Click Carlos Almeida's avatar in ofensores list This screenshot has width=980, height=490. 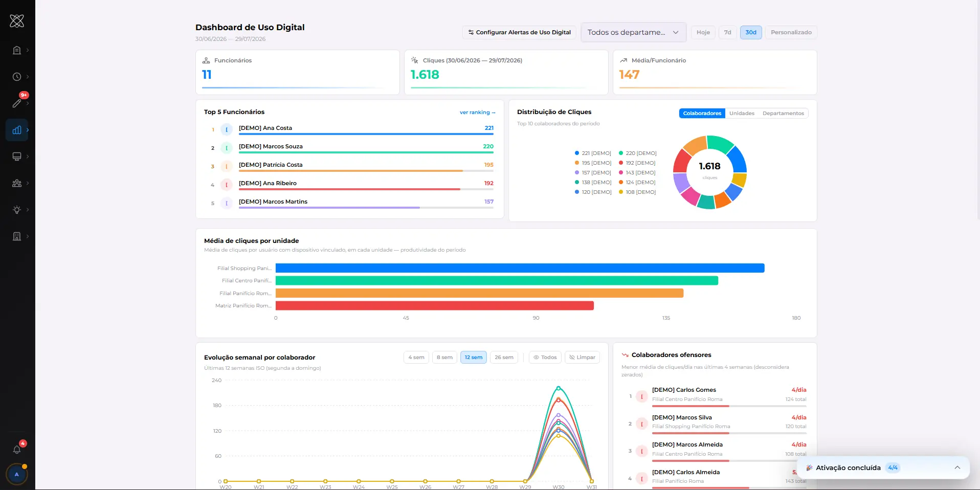click(x=642, y=479)
